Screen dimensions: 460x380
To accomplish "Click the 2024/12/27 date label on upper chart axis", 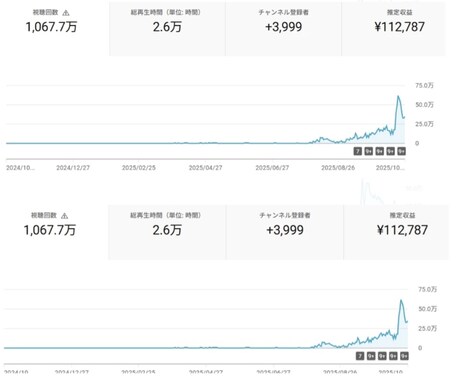I will tap(73, 168).
